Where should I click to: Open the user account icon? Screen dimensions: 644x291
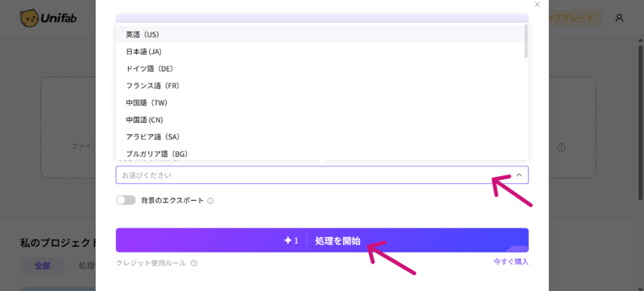[619, 18]
